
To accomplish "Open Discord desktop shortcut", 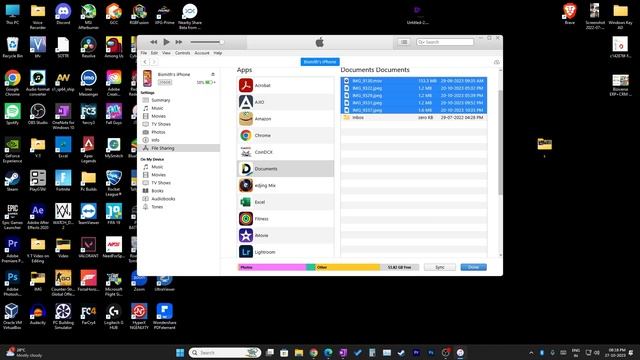I will click(x=63, y=14).
